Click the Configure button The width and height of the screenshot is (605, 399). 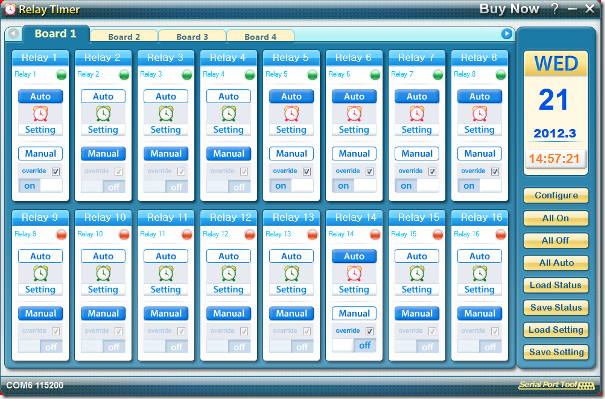556,195
